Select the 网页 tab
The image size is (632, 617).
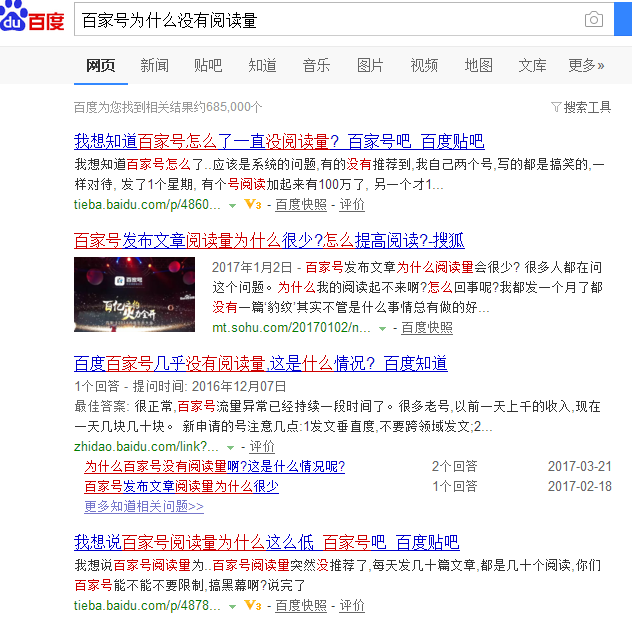tap(101, 65)
